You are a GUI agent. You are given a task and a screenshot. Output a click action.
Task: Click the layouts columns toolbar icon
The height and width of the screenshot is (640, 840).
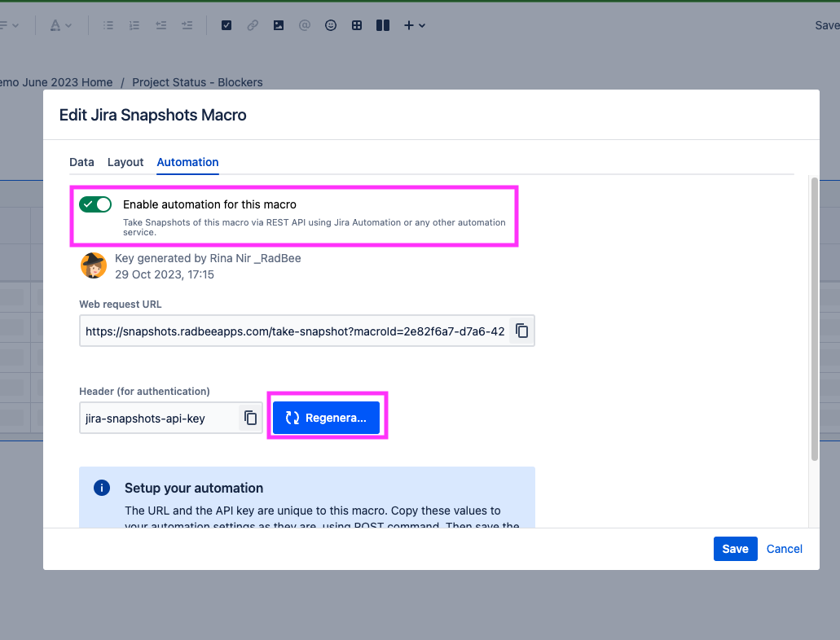(x=382, y=25)
